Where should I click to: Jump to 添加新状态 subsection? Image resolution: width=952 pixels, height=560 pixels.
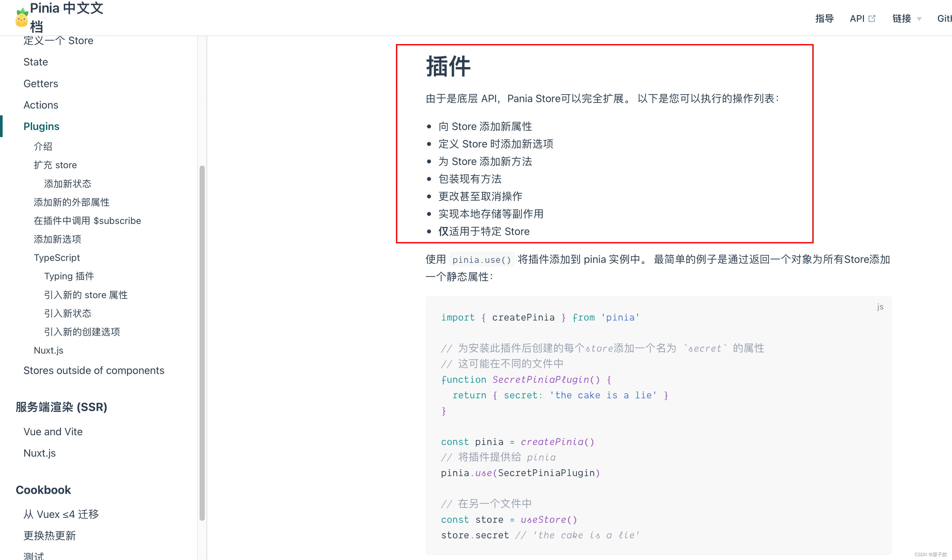pyautogui.click(x=68, y=184)
